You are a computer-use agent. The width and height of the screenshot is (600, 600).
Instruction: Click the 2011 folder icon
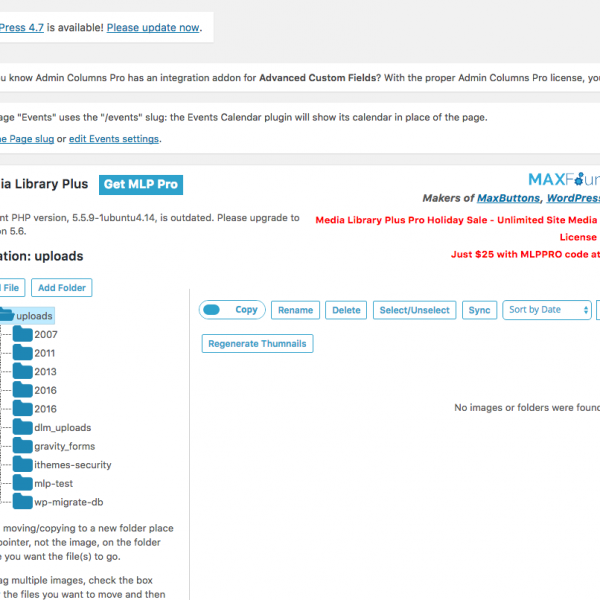coord(23,352)
